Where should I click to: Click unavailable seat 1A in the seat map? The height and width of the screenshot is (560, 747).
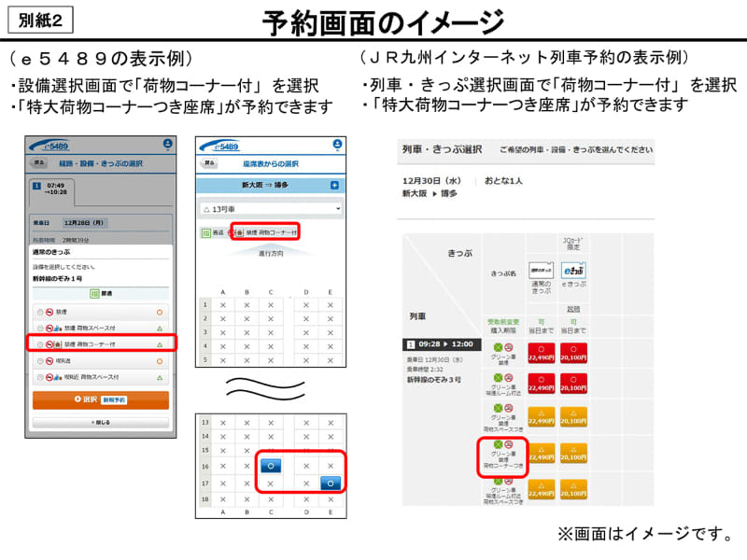223,305
